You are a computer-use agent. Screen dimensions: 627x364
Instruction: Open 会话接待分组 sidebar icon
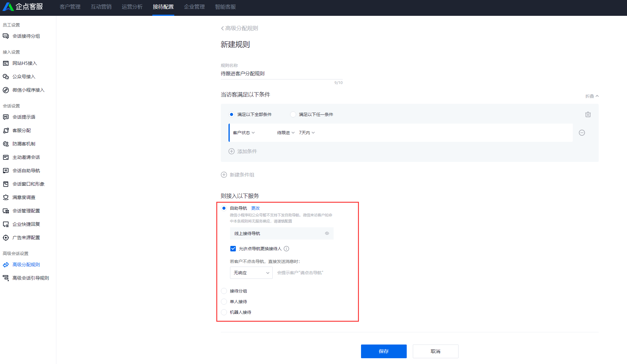coord(6,36)
